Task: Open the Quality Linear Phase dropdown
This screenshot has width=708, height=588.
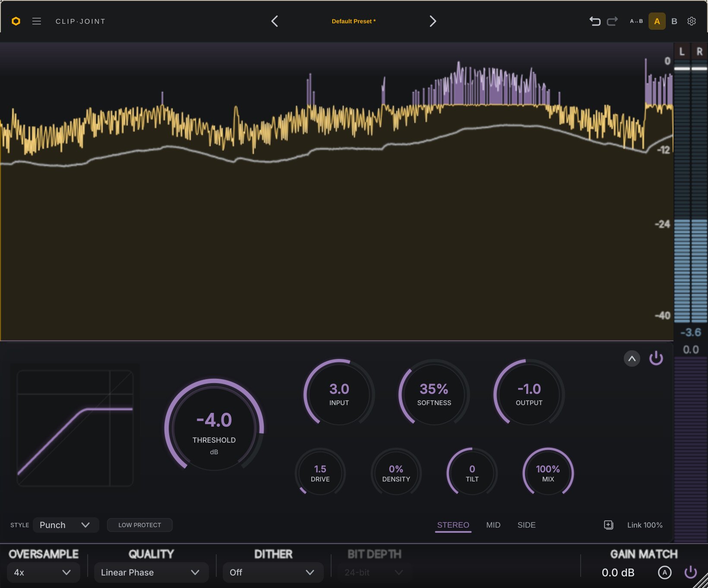Action: point(151,572)
